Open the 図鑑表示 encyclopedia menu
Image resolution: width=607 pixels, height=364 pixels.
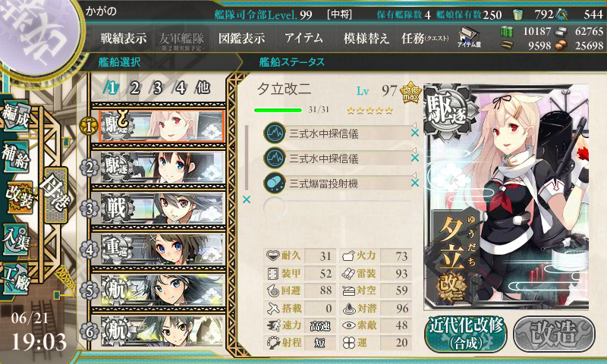241,38
